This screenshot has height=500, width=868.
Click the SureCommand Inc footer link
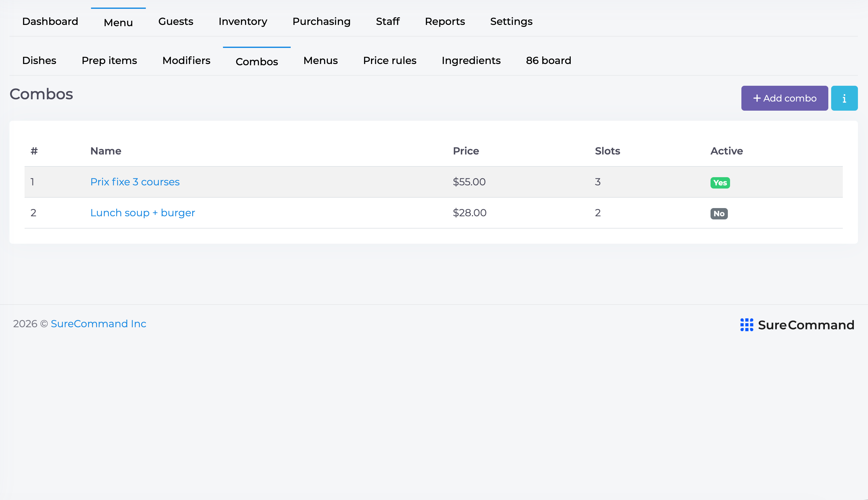[x=99, y=323]
